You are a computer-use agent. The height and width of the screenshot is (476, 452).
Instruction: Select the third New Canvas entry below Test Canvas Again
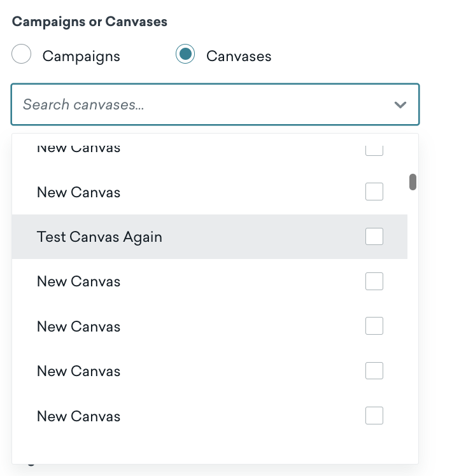[209, 371]
